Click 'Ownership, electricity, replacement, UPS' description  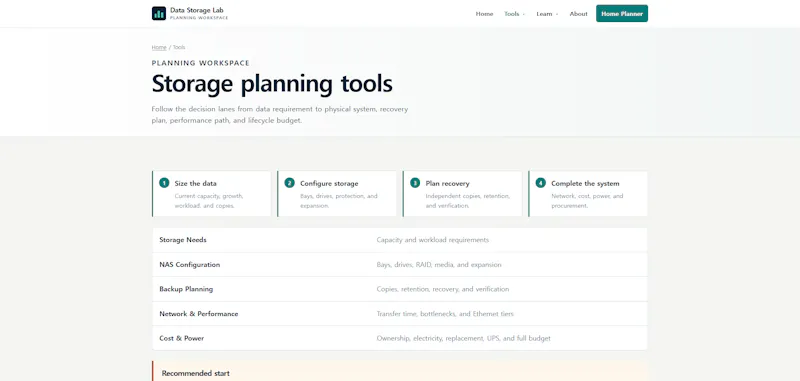463,338
